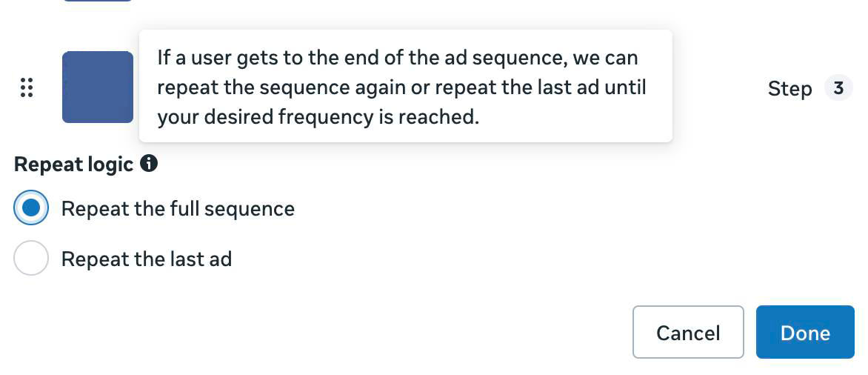
Task: Click the 'Repeat logic' heading
Action: [x=73, y=165]
